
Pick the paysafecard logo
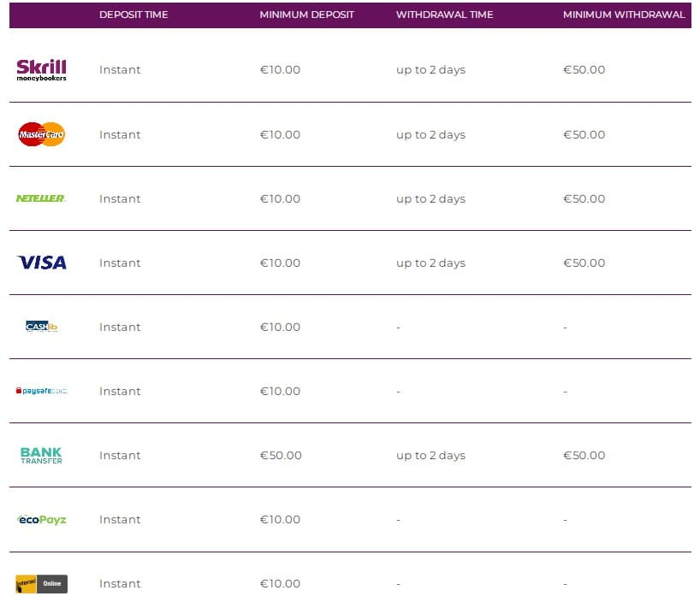tap(41, 391)
